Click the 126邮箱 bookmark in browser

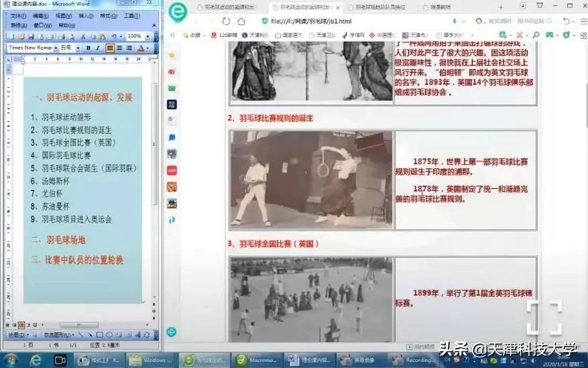pos(224,36)
